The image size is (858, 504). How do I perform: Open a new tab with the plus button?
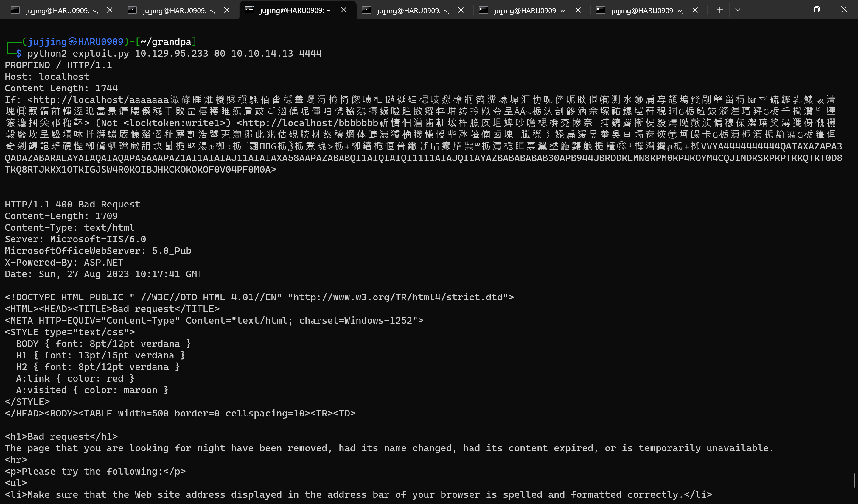click(x=719, y=10)
